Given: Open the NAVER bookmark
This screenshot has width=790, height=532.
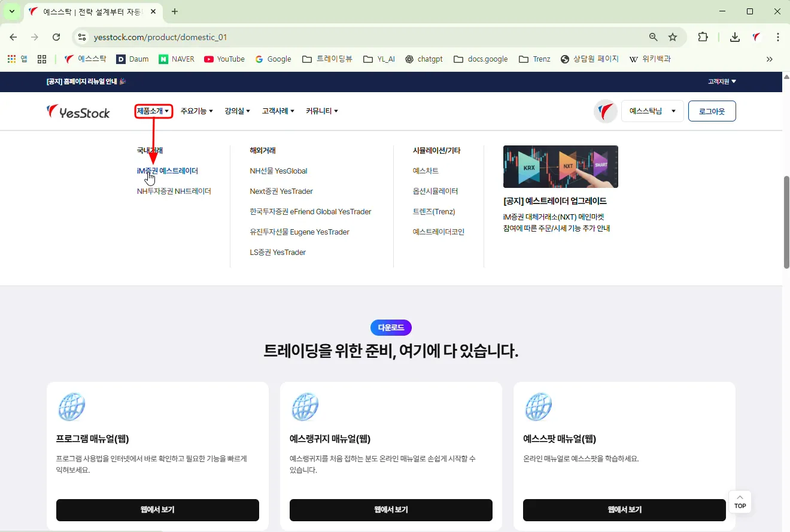Looking at the screenshot, I should [x=177, y=59].
